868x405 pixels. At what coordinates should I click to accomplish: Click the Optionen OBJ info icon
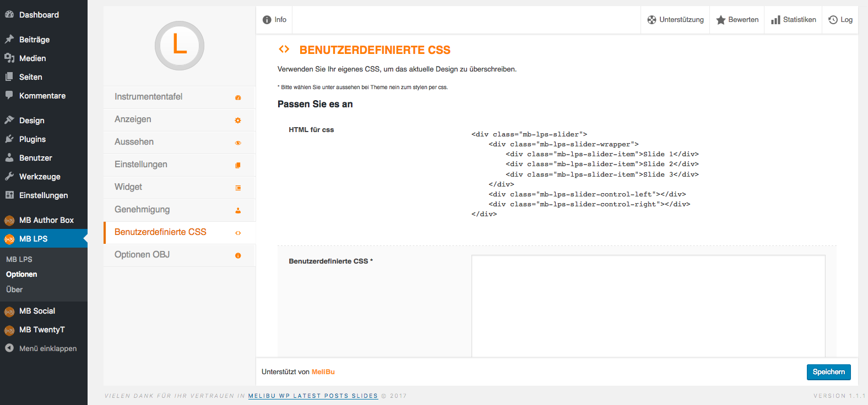click(x=238, y=255)
